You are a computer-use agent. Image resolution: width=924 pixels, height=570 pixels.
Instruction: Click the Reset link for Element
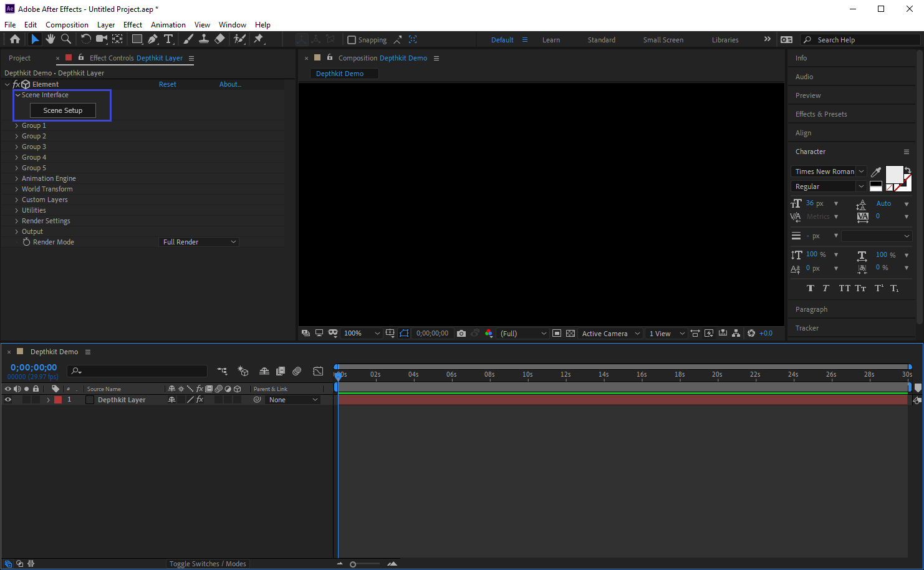(167, 84)
